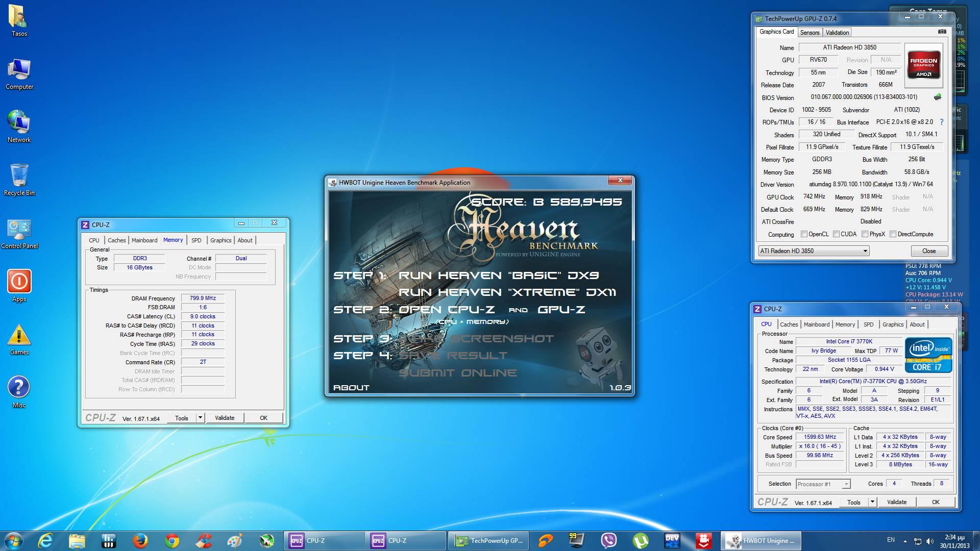
Task: Run Heaven "Basic" DX9 benchmark
Action: pyautogui.click(x=499, y=275)
